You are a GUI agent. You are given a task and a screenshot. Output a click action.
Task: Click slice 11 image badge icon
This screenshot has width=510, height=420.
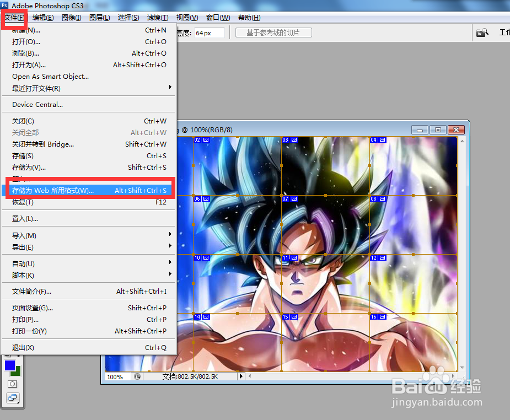click(x=294, y=258)
